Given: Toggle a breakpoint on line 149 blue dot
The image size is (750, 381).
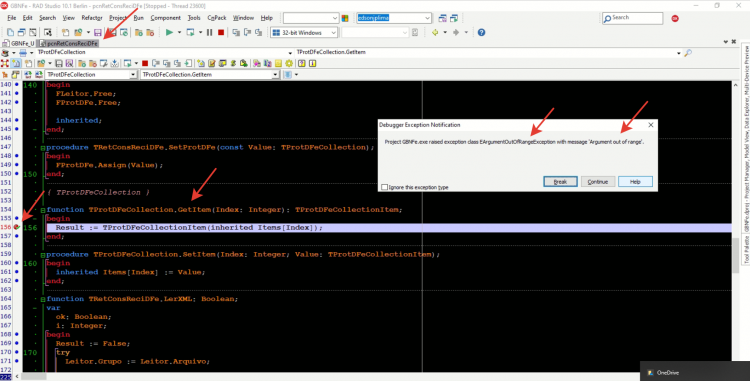Looking at the screenshot, I should [x=17, y=165].
